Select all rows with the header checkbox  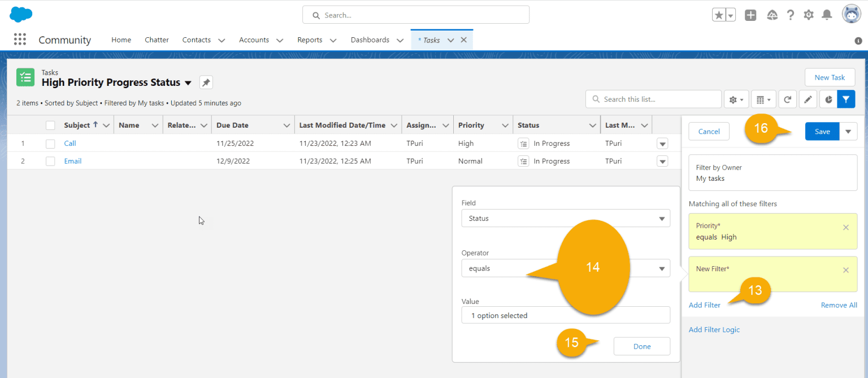coord(50,125)
